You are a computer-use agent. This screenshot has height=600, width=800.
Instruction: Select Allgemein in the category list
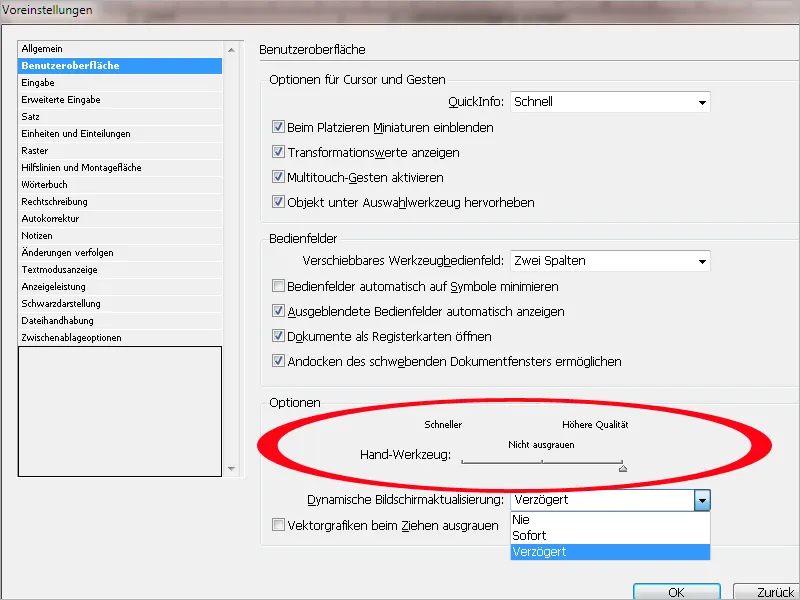tap(120, 49)
